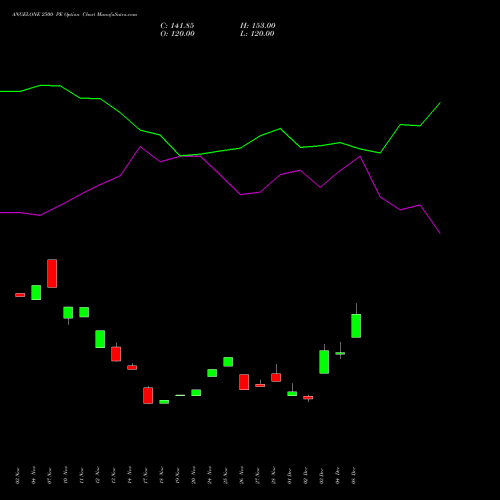Select the 07 Nov date label on axis
The height and width of the screenshot is (500, 500).
(x=50, y=475)
